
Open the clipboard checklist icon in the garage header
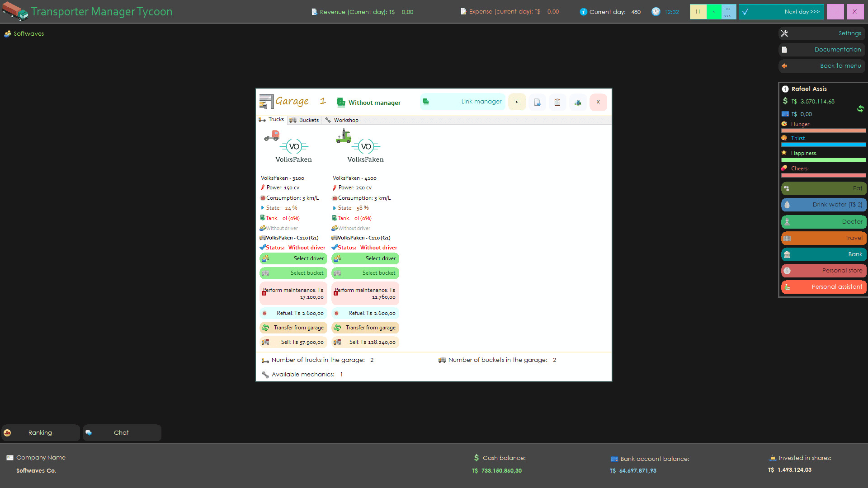tap(557, 102)
